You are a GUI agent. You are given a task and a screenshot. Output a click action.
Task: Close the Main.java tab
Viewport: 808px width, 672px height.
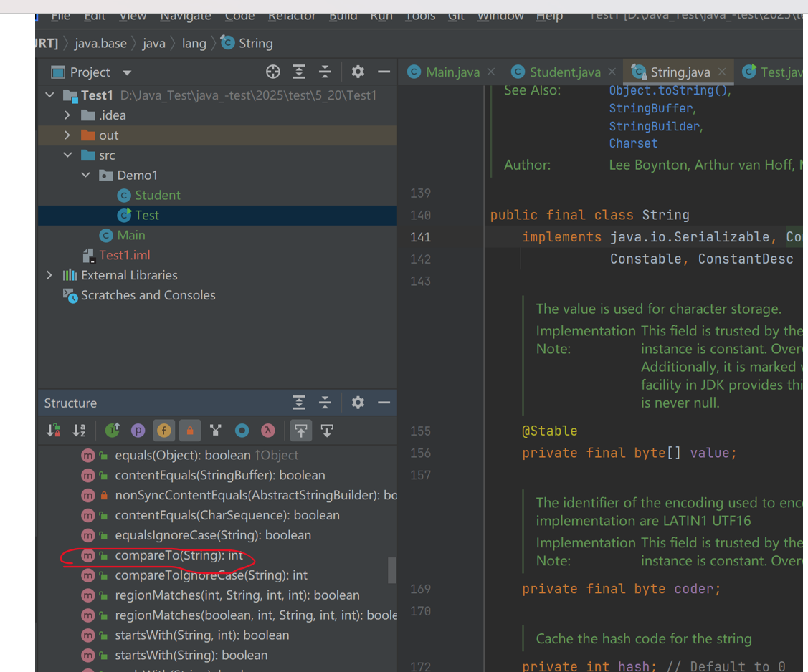[x=491, y=72]
